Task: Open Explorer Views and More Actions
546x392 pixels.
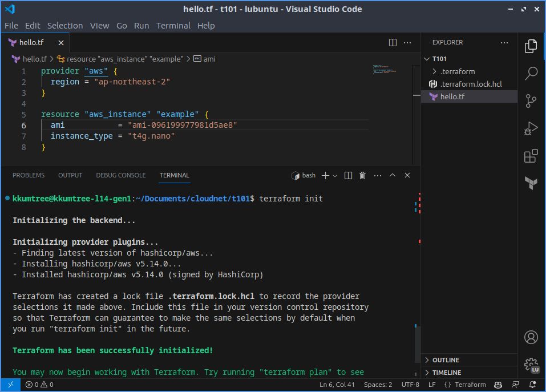Action: (x=504, y=42)
